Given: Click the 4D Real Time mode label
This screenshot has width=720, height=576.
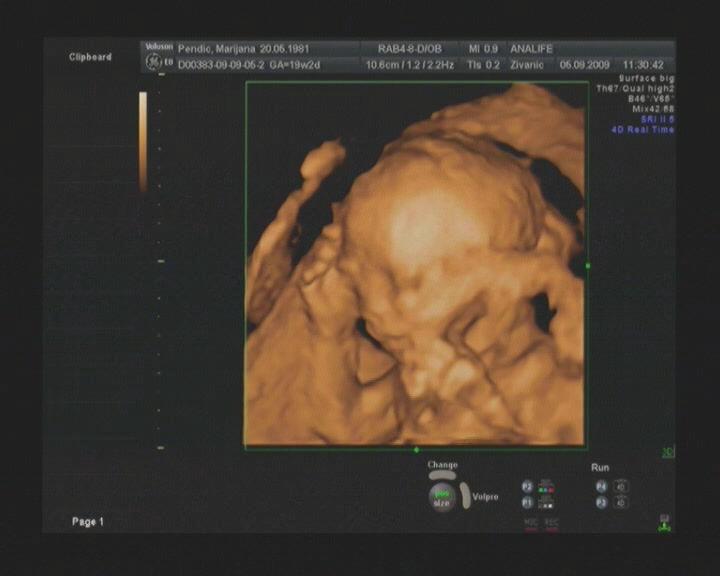Looking at the screenshot, I should (643, 130).
